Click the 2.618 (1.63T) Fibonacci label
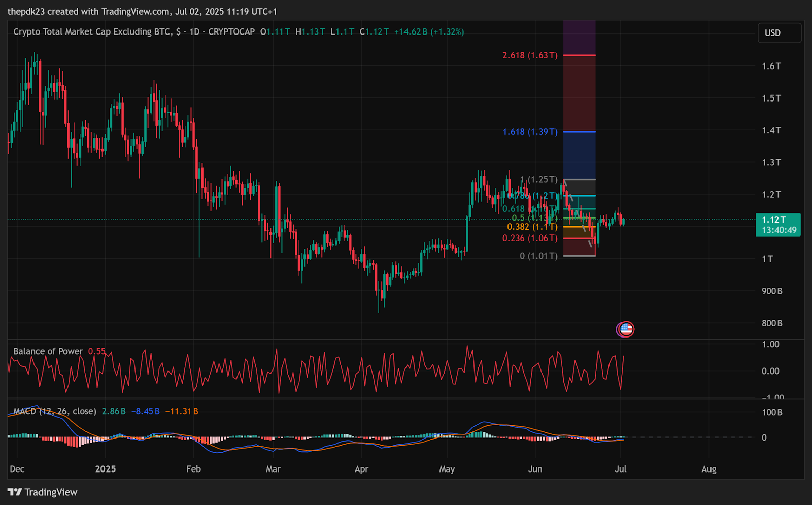 pyautogui.click(x=530, y=55)
